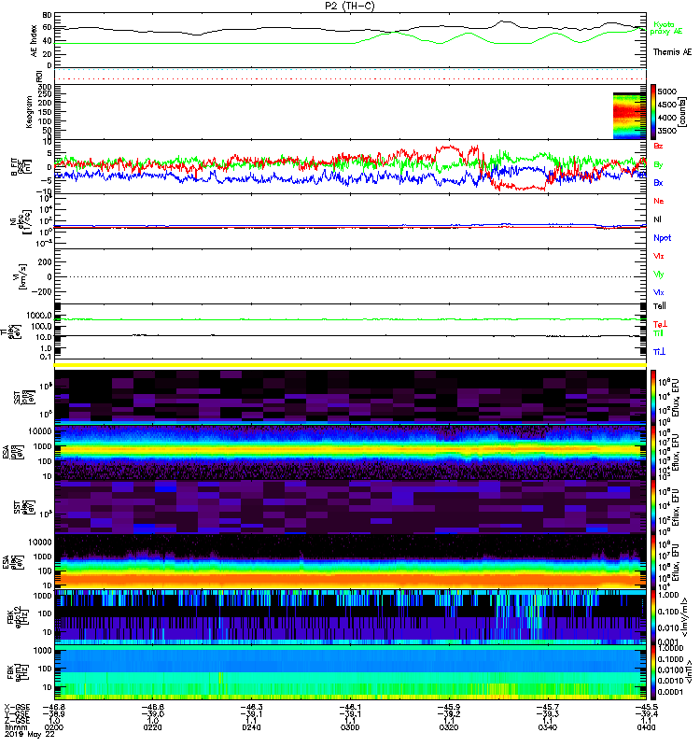Click the -200 tick on Vi axis
This screenshot has width=700, height=747.
(x=43, y=292)
